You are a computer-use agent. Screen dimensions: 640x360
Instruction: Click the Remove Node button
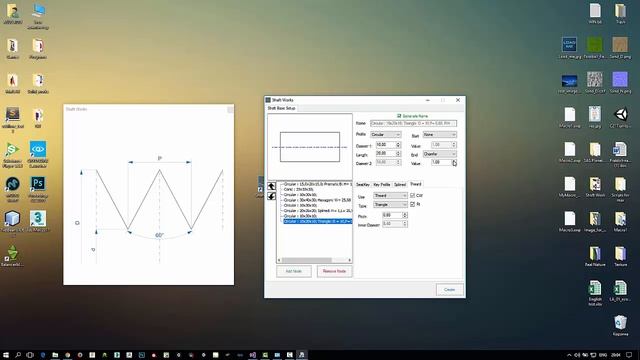pyautogui.click(x=334, y=271)
